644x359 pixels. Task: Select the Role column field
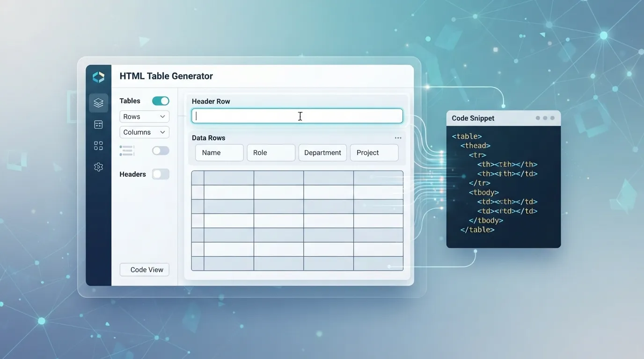click(x=271, y=153)
